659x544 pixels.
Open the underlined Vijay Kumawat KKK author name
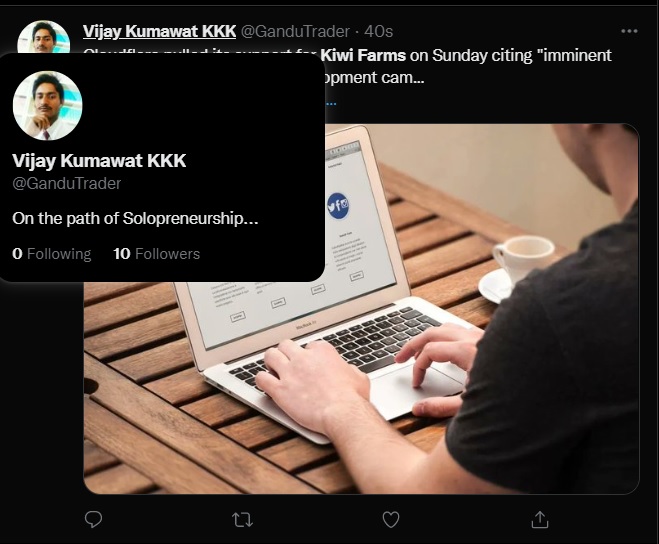click(x=159, y=31)
